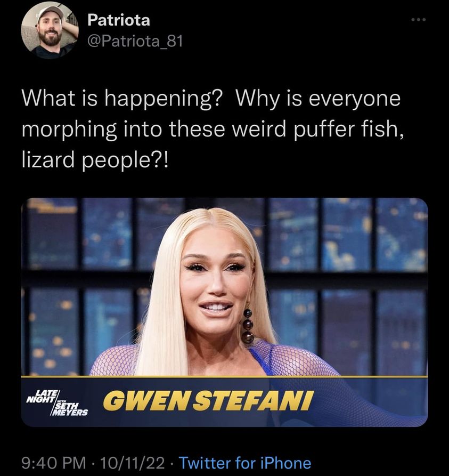Click the 9:40 PM timestamp
Viewport: 449px width, 476px height.
[x=54, y=463]
